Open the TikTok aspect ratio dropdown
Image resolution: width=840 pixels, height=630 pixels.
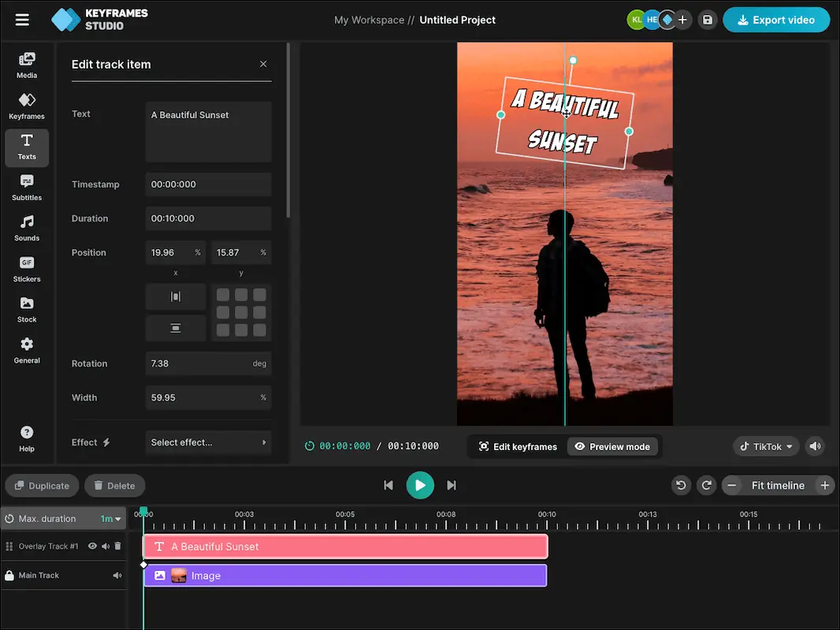[765, 446]
